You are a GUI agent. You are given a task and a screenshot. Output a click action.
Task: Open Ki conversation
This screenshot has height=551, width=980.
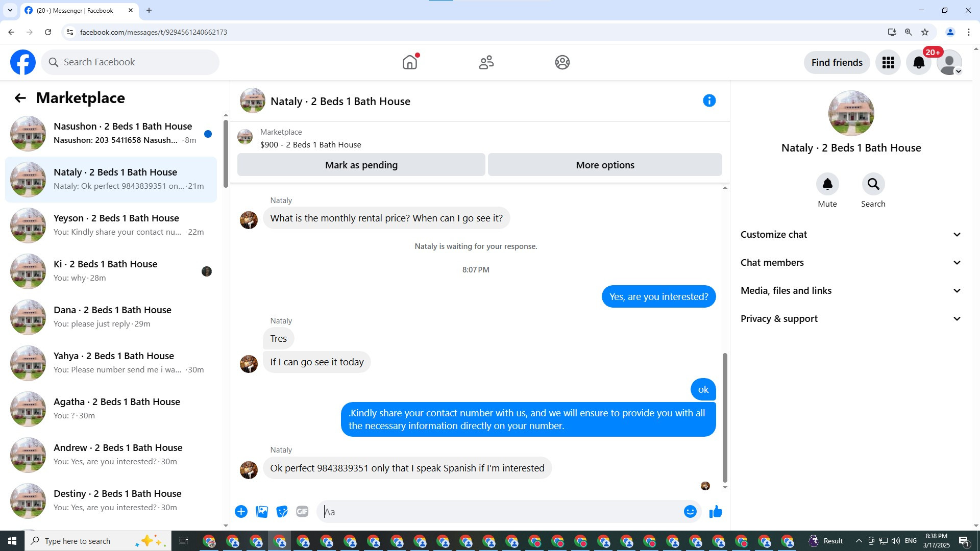click(111, 271)
